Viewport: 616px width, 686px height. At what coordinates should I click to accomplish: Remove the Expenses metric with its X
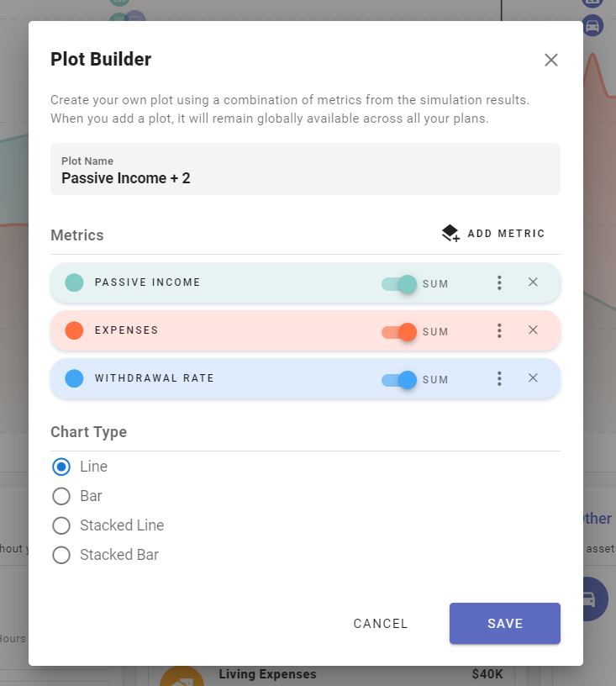[533, 330]
